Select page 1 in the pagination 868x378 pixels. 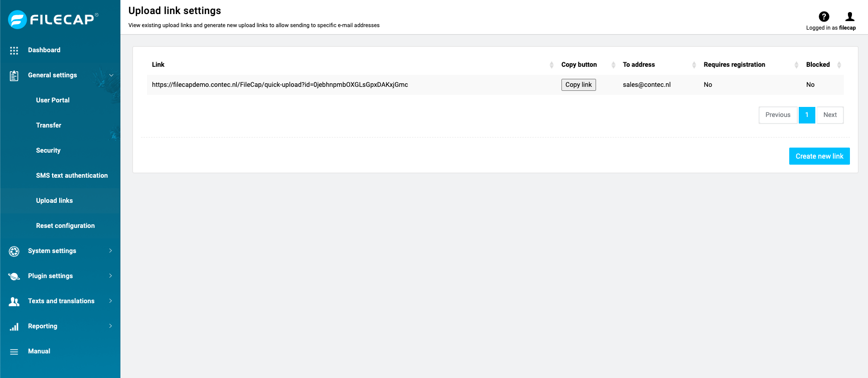click(807, 115)
